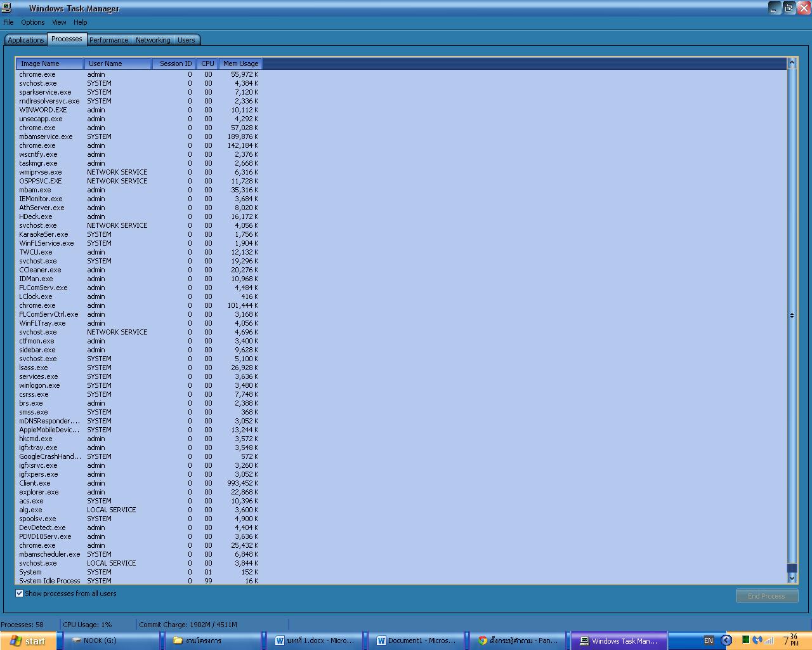
Task: Sort processes by Session ID column
Action: (x=174, y=63)
